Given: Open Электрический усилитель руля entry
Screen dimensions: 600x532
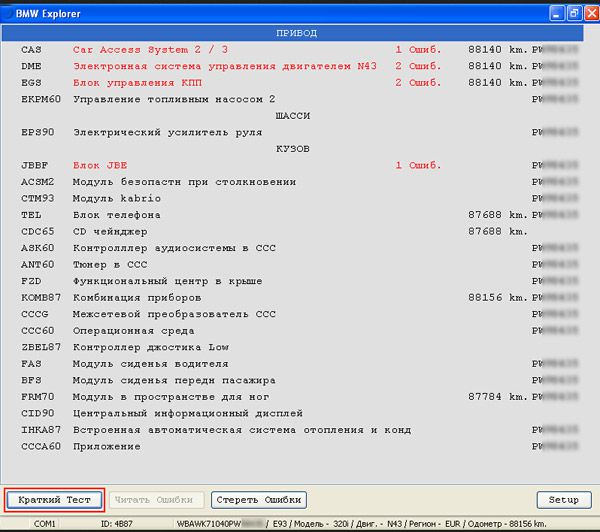Looking at the screenshot, I should click(x=168, y=132).
